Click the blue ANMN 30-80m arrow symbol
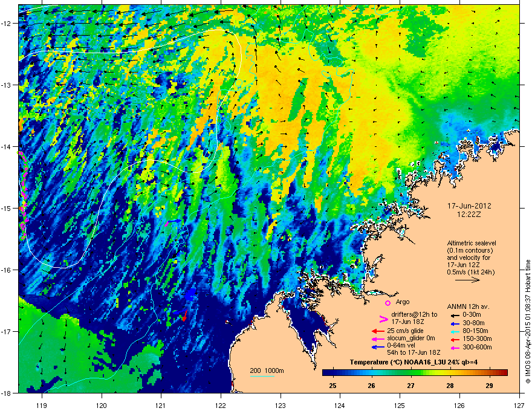The height and width of the screenshot is (411, 532). pyautogui.click(x=455, y=323)
